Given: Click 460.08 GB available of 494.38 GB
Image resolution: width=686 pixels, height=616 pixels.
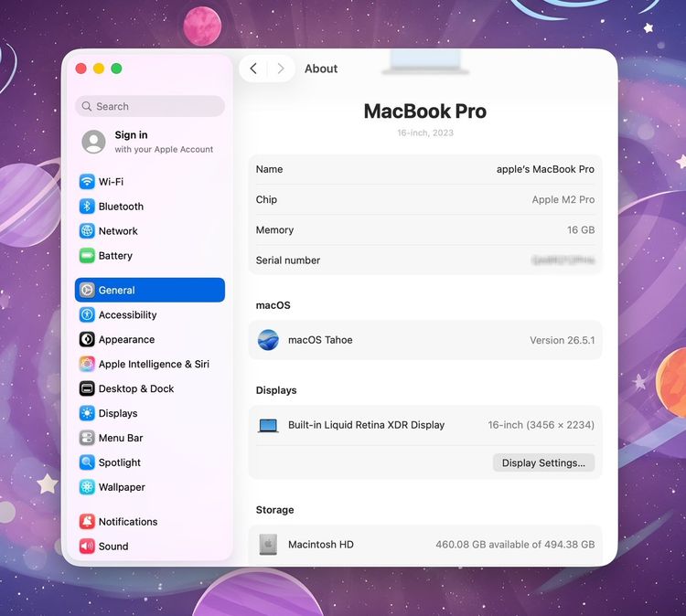Looking at the screenshot, I should click(x=515, y=545).
